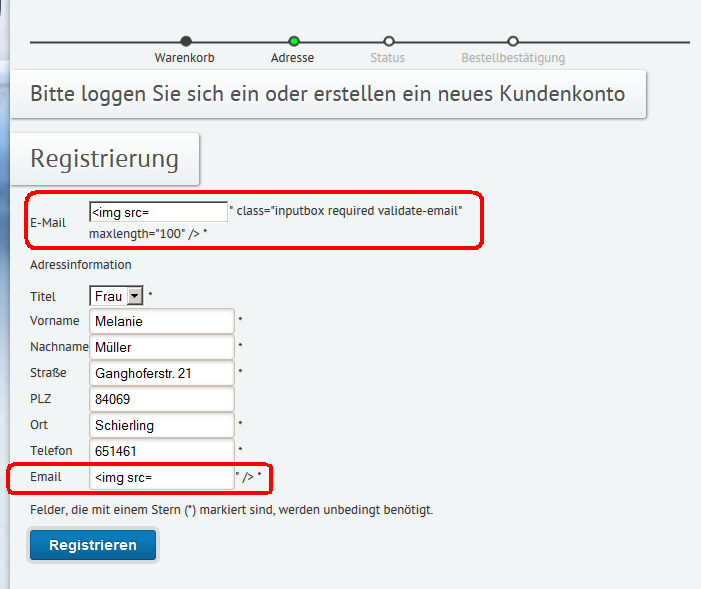
Task: Open the Titel dropdown showing Frau
Action: [x=116, y=296]
